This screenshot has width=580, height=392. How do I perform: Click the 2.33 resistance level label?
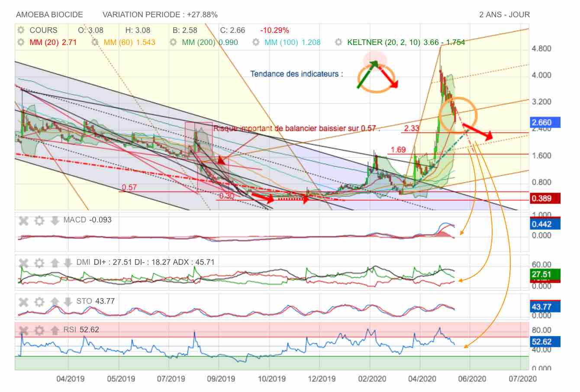click(411, 128)
